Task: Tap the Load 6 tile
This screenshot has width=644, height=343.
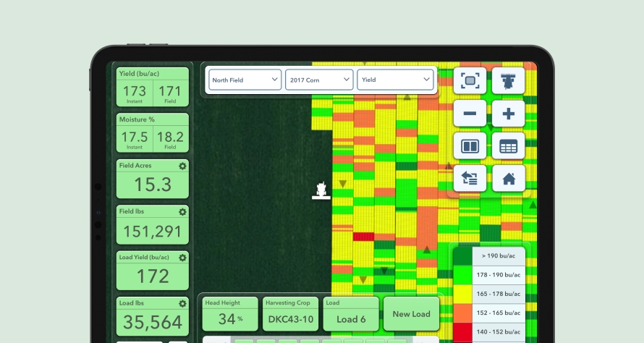Action: [x=351, y=314]
